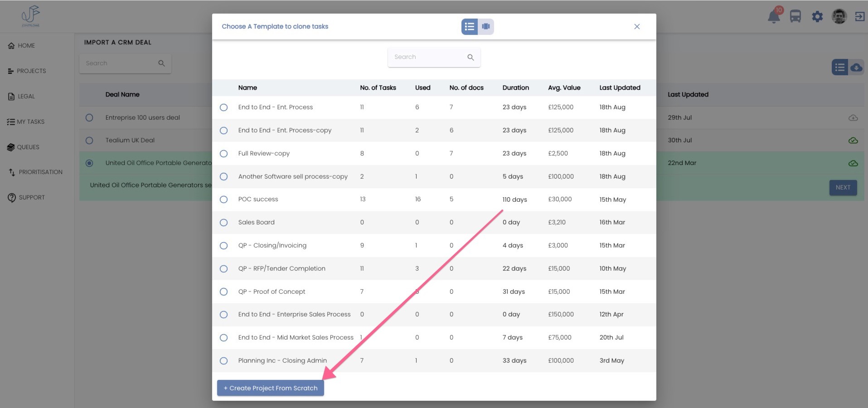
Task: Select Tealium UK Deal radio button
Action: (89, 141)
